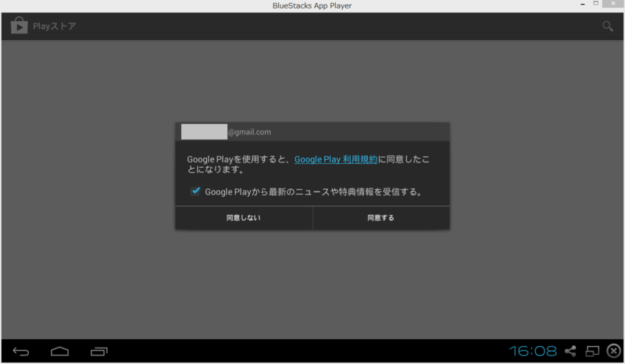Click the circled X close icon
The width and height of the screenshot is (625, 364).
(614, 351)
